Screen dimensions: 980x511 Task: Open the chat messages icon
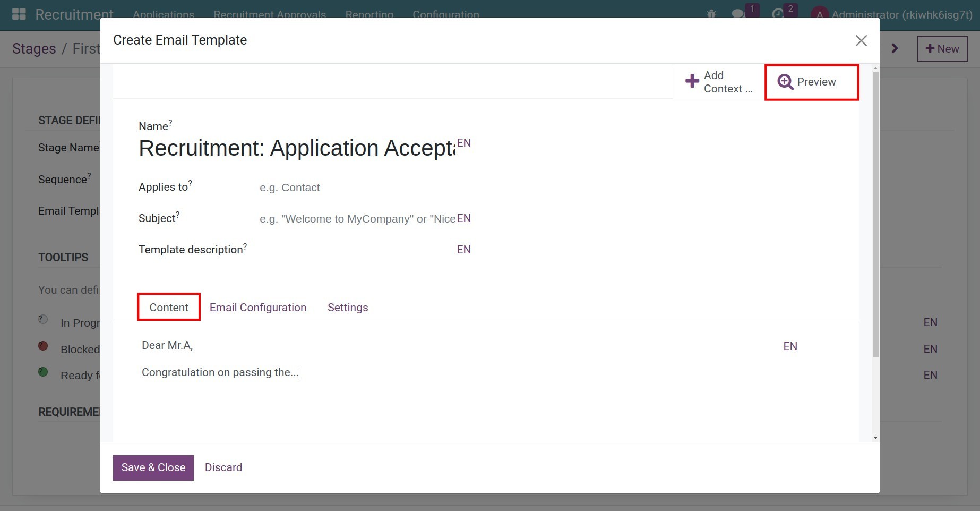738,14
